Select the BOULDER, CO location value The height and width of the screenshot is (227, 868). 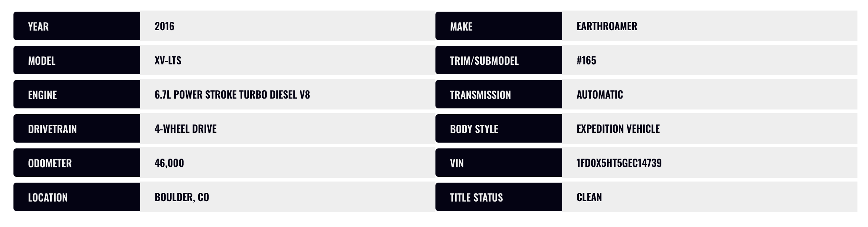(182, 197)
